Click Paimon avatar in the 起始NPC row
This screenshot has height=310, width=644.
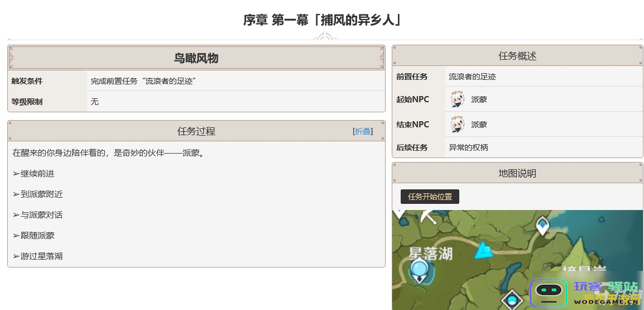[458, 99]
